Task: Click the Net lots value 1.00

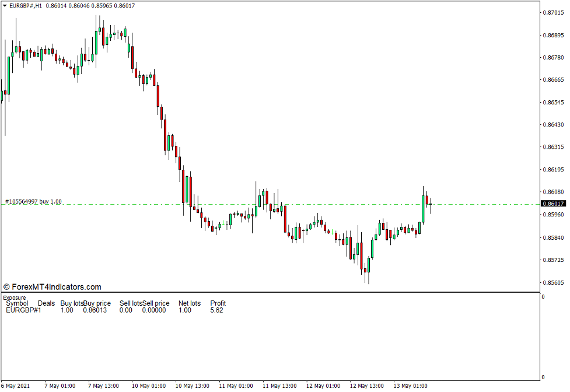Action: [186, 310]
